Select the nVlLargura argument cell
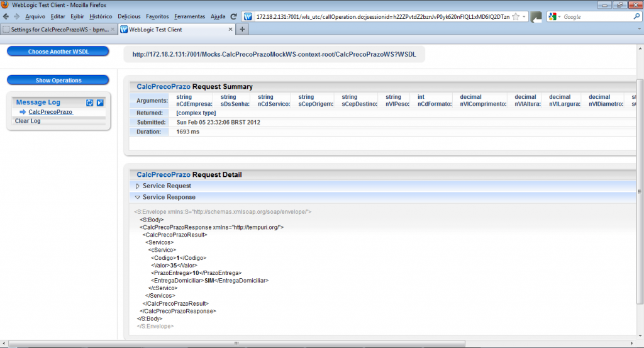The height and width of the screenshot is (348, 644). click(x=564, y=100)
